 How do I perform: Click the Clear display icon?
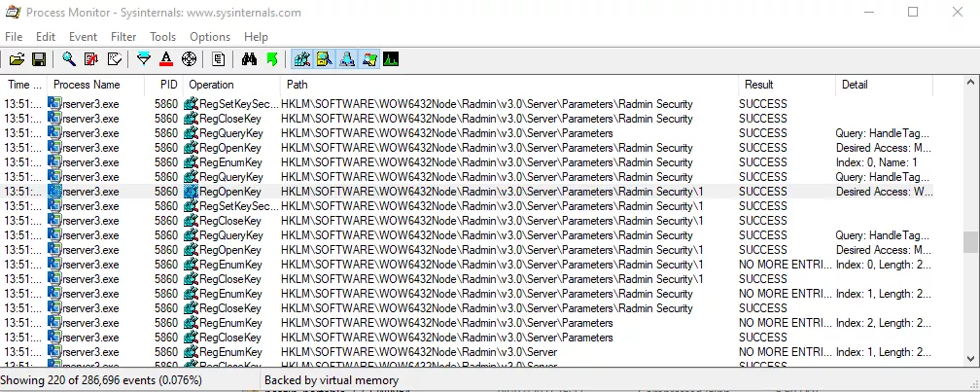pos(115,59)
